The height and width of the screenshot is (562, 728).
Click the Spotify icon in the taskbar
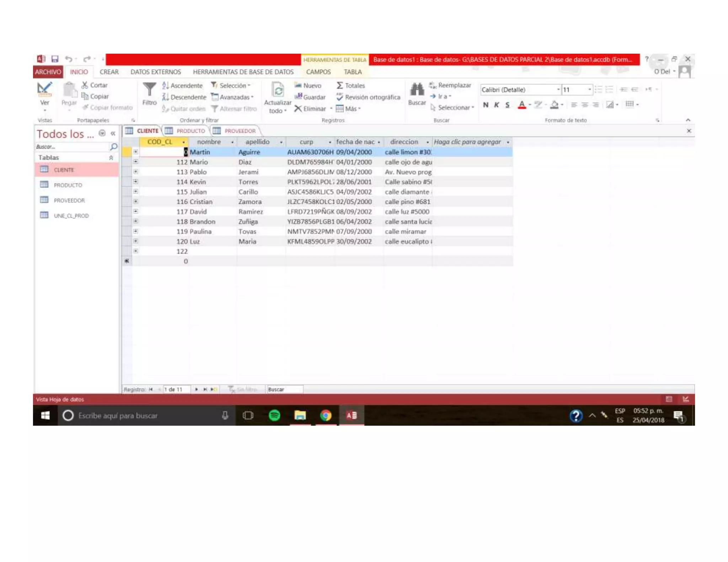(274, 415)
